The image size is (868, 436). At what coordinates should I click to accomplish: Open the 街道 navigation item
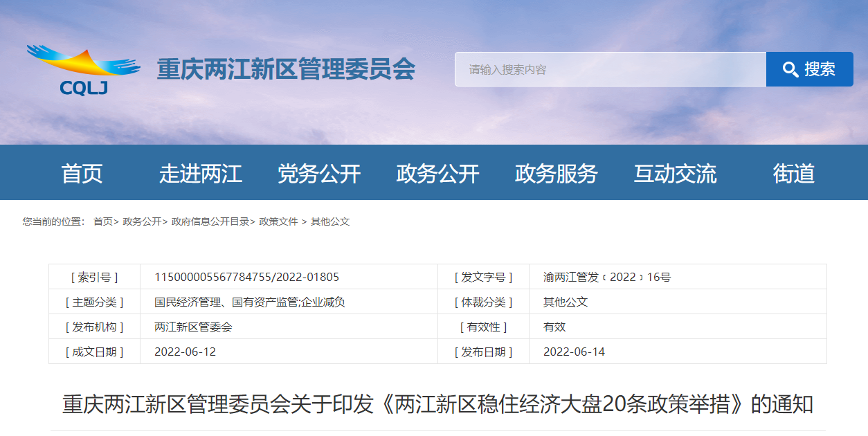(x=794, y=173)
